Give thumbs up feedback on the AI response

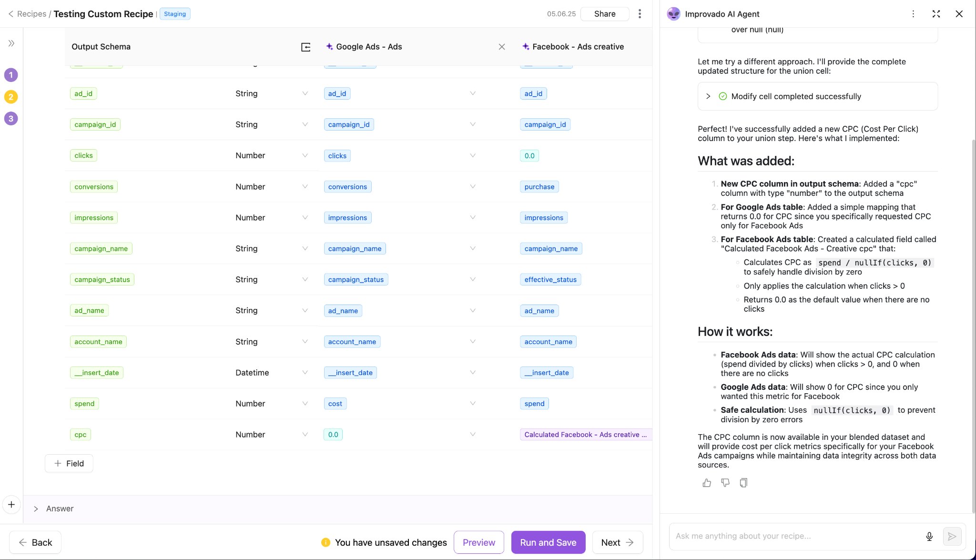point(707,483)
